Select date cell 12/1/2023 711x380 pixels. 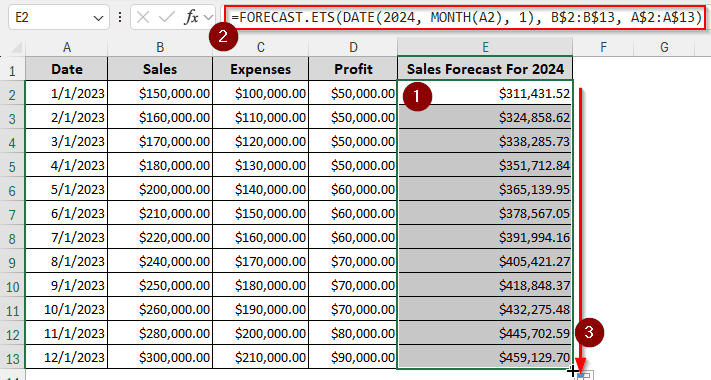point(67,358)
